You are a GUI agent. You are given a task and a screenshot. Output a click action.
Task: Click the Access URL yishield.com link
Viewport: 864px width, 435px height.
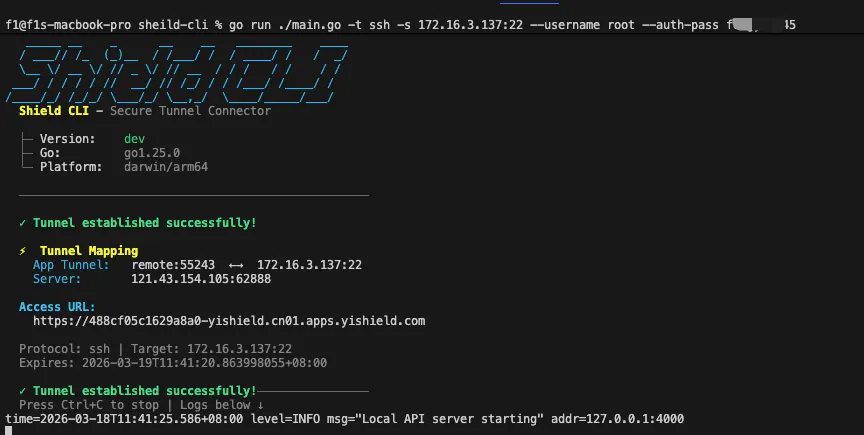[229, 321]
